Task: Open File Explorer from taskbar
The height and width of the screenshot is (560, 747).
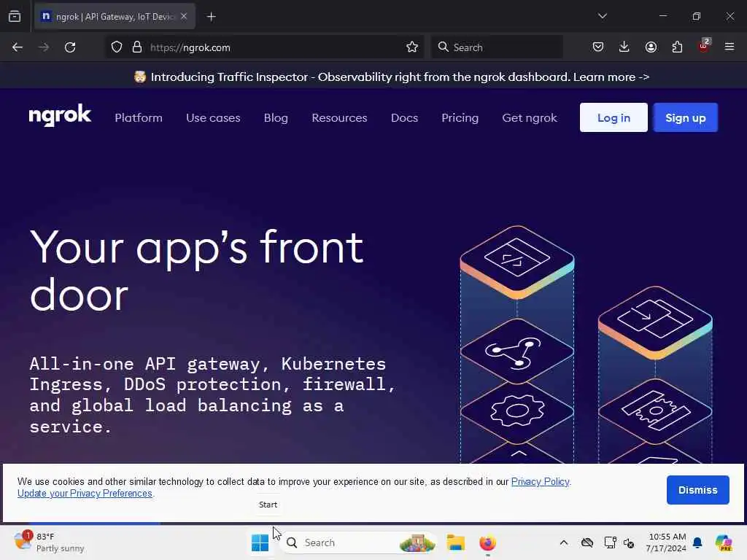Action: click(x=455, y=542)
